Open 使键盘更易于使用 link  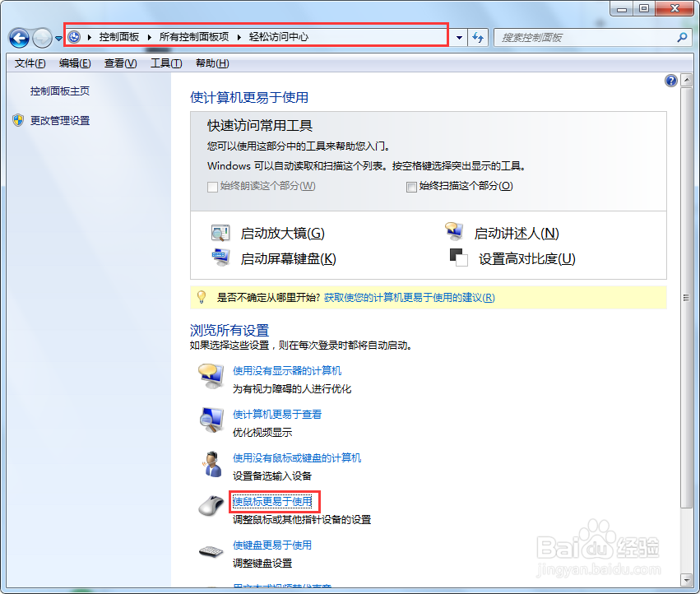pyautogui.click(x=272, y=545)
